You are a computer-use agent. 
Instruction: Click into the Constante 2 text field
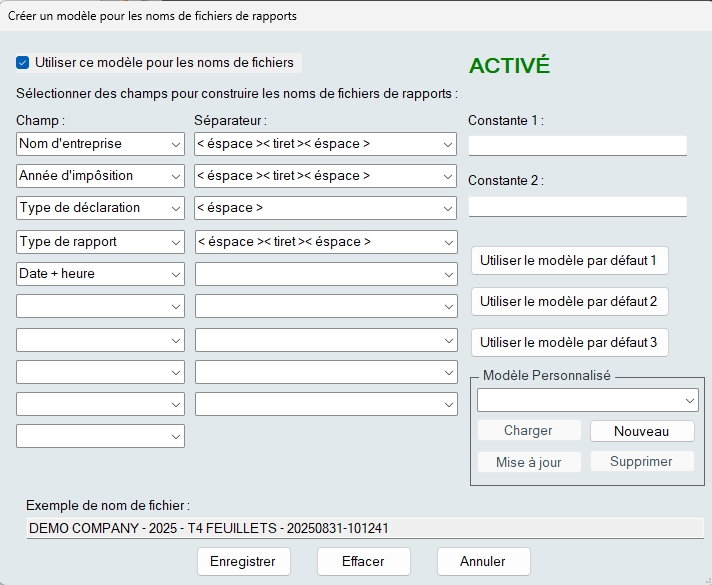(577, 207)
